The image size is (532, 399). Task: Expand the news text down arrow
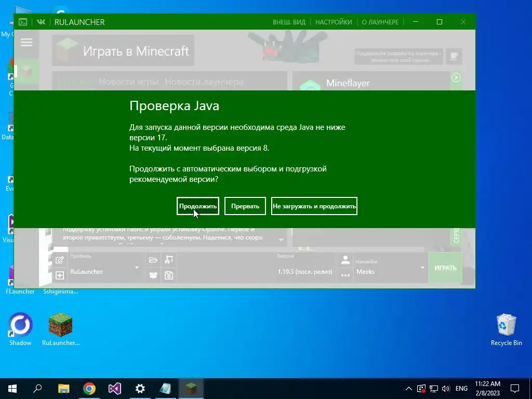point(281,240)
